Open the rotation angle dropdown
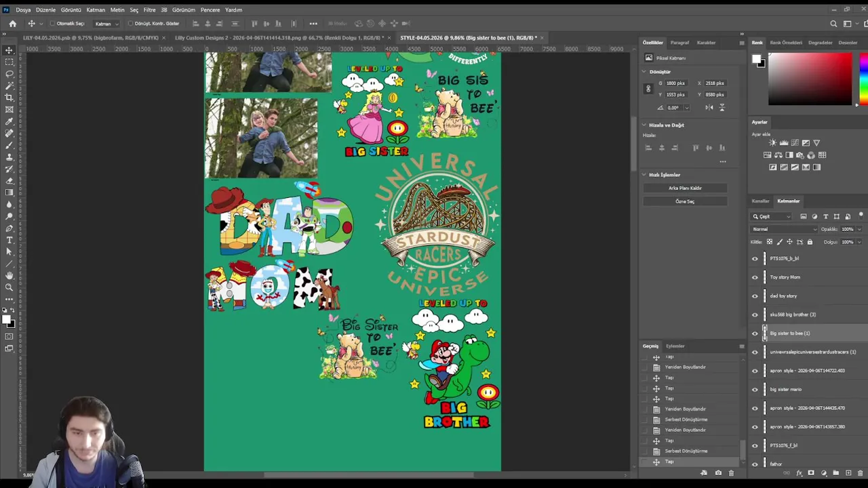This screenshot has width=868, height=488. tap(686, 108)
